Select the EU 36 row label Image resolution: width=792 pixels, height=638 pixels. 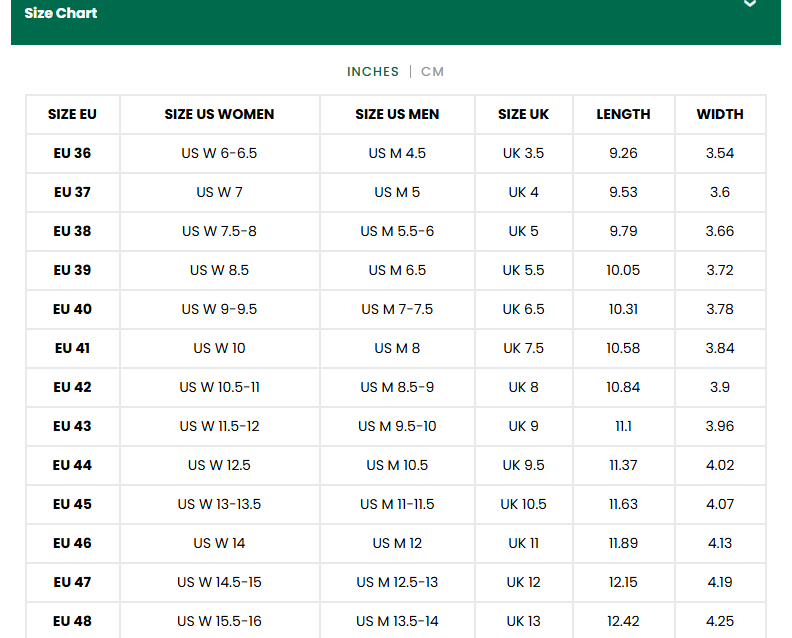pos(72,153)
